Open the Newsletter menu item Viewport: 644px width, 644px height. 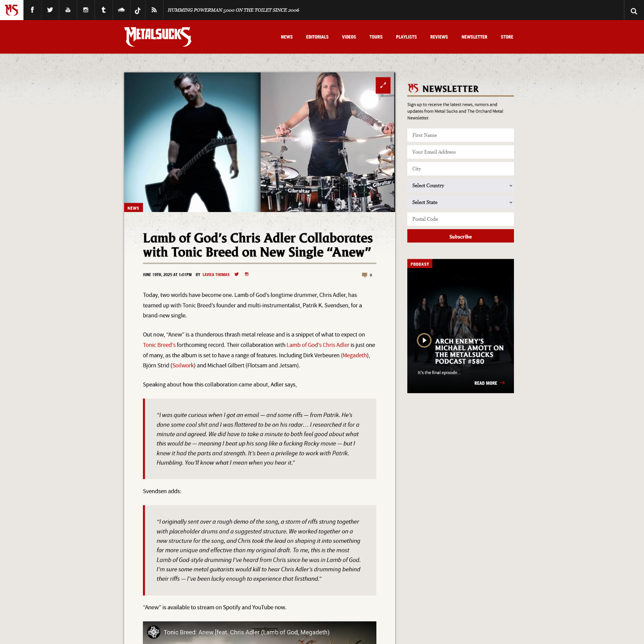474,37
